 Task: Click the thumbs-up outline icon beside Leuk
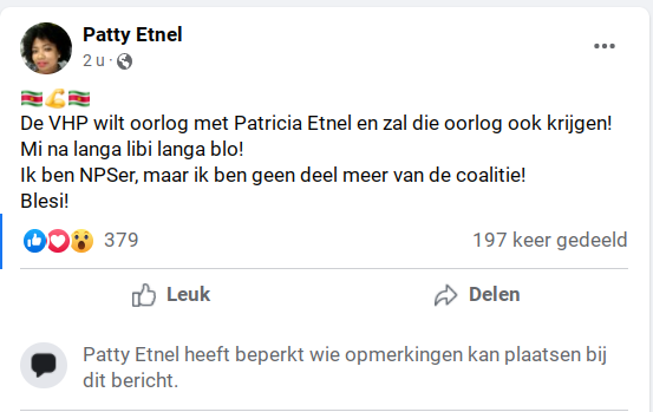click(145, 295)
